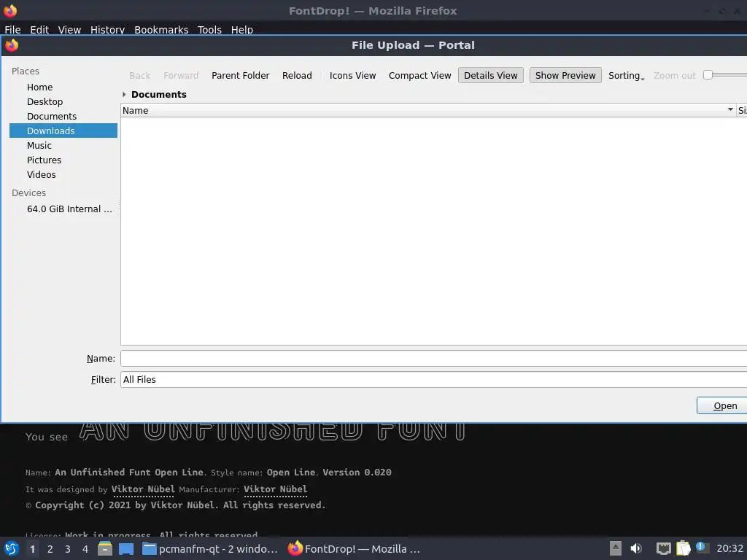Click the Forward toolbar button
The width and height of the screenshot is (747, 560).
(181, 75)
